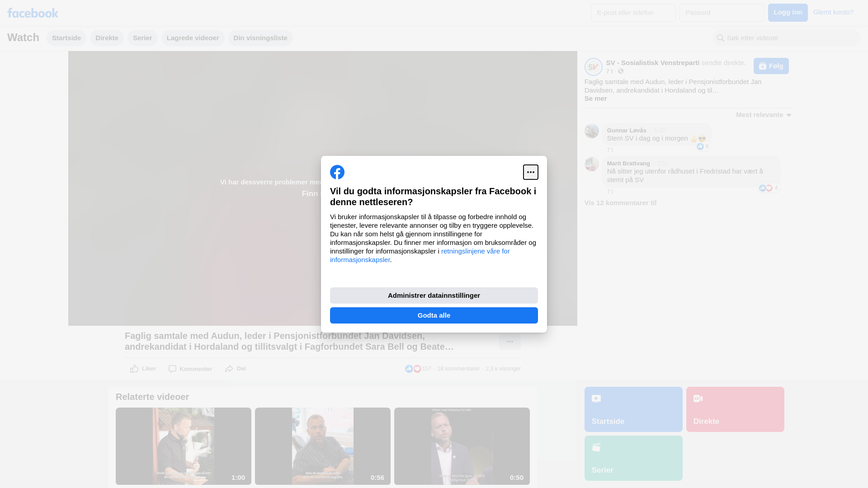Click the Liker thumbs-up button

[x=143, y=369]
